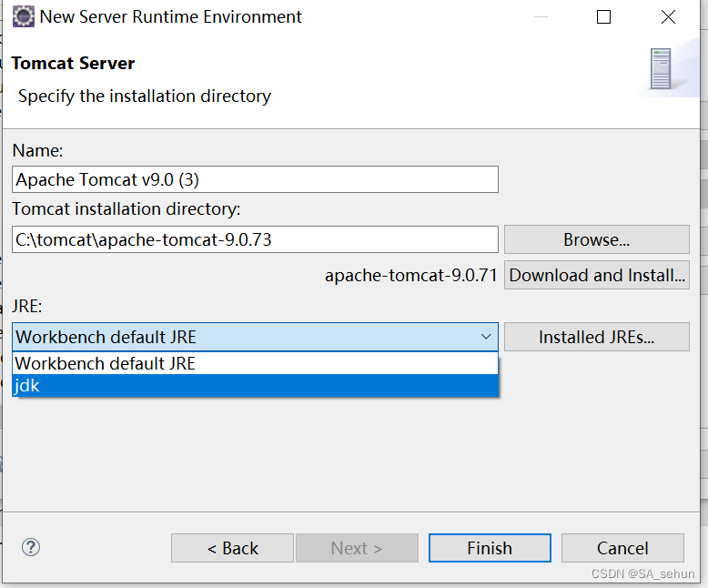Choose the jdk option in the list
The height and width of the screenshot is (588, 708).
(x=255, y=386)
